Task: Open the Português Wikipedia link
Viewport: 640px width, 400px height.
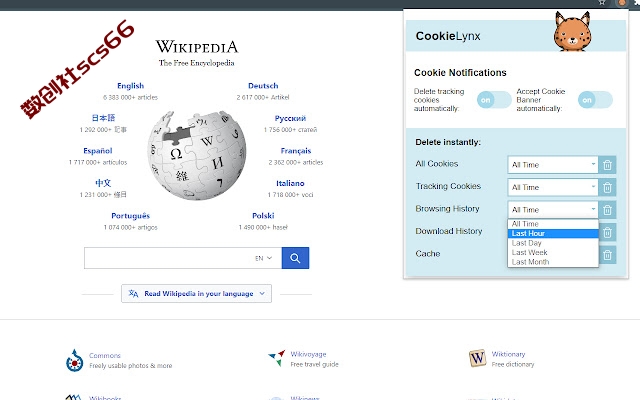Action: click(x=131, y=216)
